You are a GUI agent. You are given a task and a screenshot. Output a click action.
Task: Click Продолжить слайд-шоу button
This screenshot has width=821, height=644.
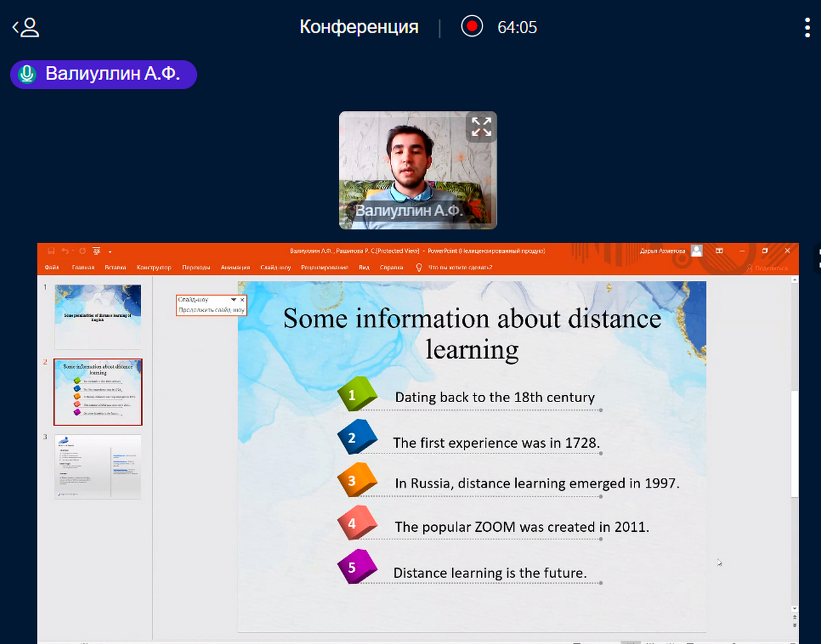(211, 310)
